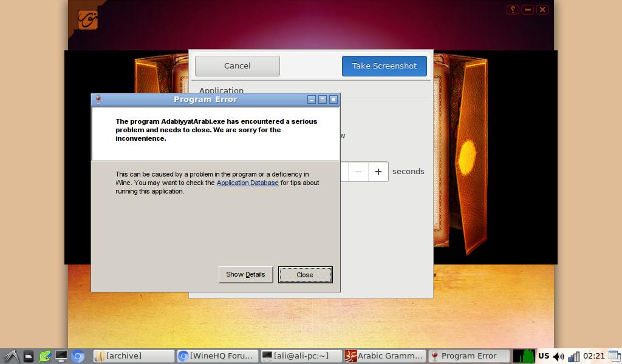Minimize the Program Error dialog
This screenshot has width=622, height=364.
tap(312, 99)
